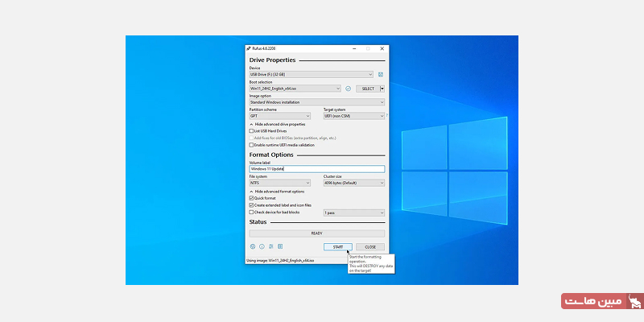Screen dimensions: 644x322
Task: Click the READY status progress bar
Action: 316,233
